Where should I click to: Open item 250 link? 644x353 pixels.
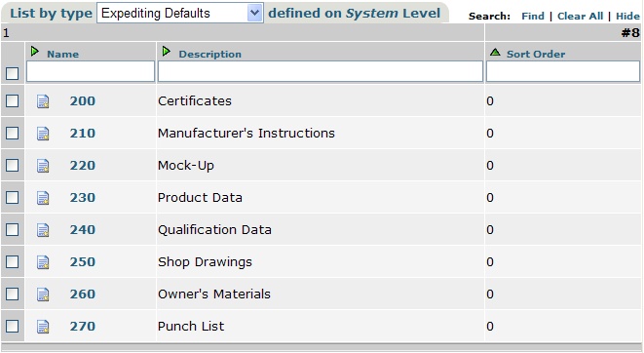[83, 261]
